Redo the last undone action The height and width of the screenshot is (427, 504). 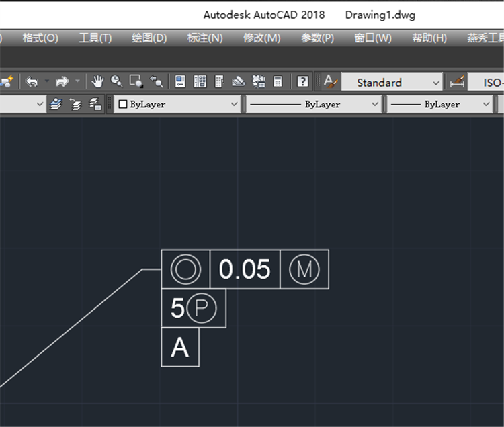point(62,81)
